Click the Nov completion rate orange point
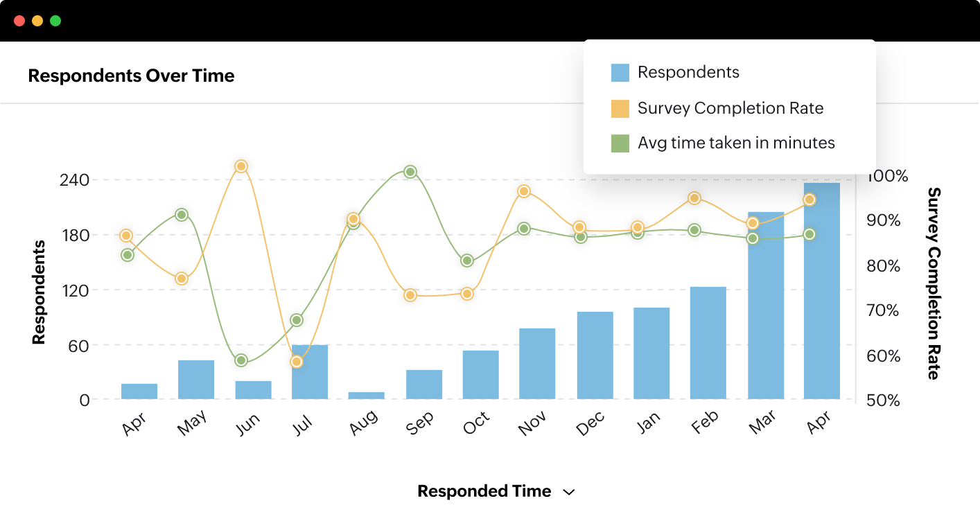 pos(524,191)
